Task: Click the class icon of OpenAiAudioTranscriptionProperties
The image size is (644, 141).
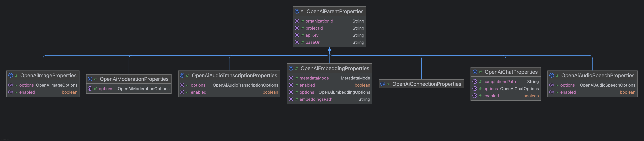Action: coord(182,75)
